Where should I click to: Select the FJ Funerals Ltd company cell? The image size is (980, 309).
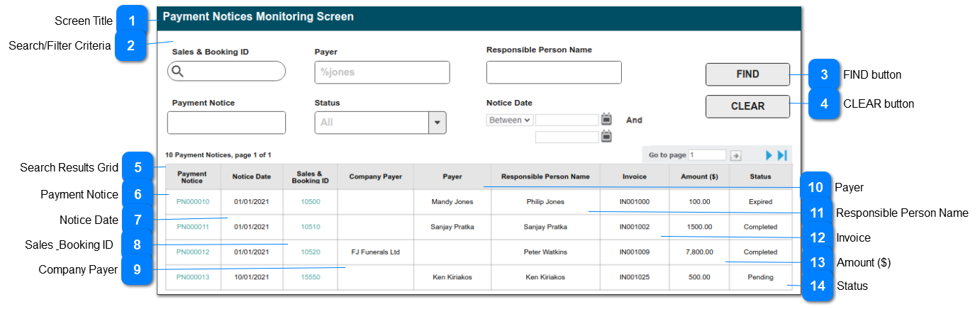tap(376, 252)
